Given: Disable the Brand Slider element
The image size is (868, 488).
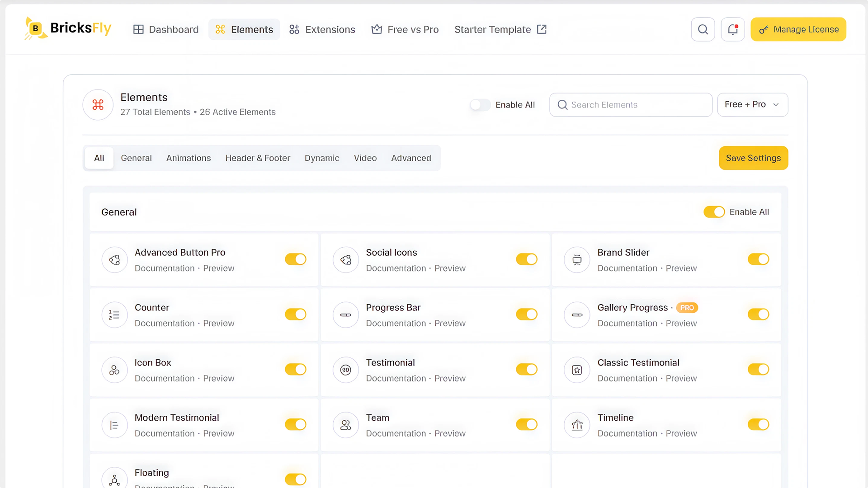Looking at the screenshot, I should 758,259.
